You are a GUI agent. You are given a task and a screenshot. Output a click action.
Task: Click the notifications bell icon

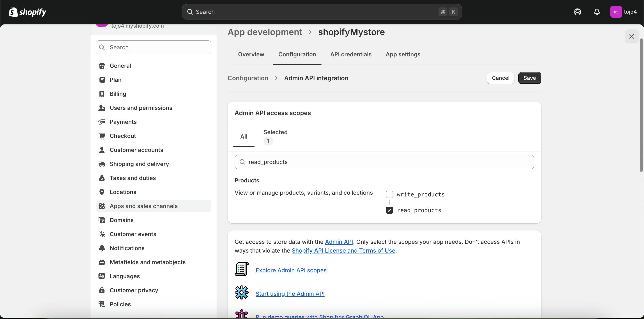(x=597, y=12)
